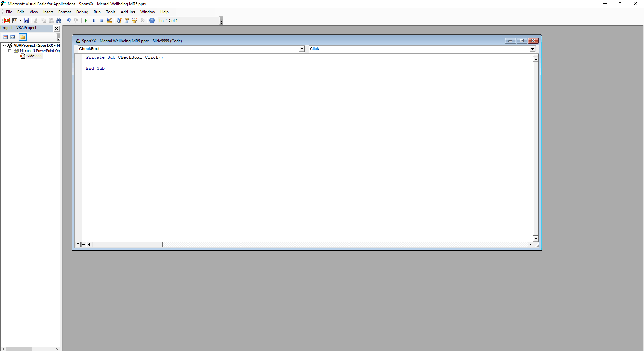Restore down the VBA application window
The image size is (644, 351).
point(620,4)
